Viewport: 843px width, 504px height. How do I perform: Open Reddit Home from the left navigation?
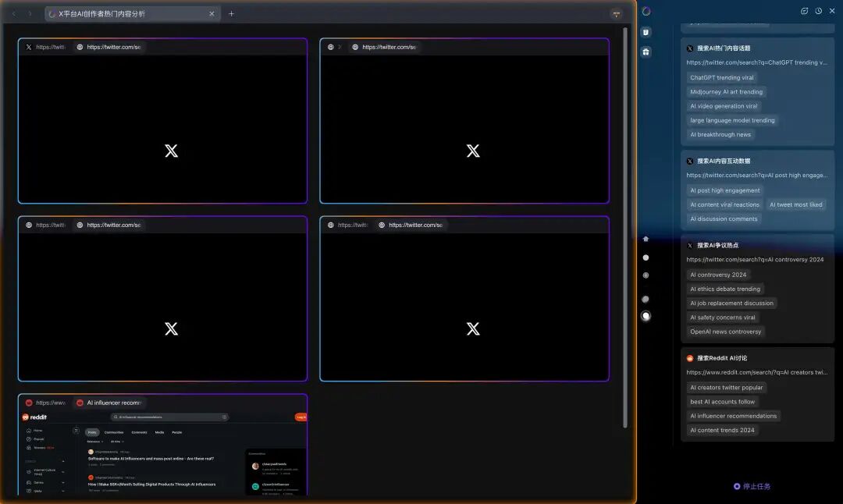pos(34,431)
